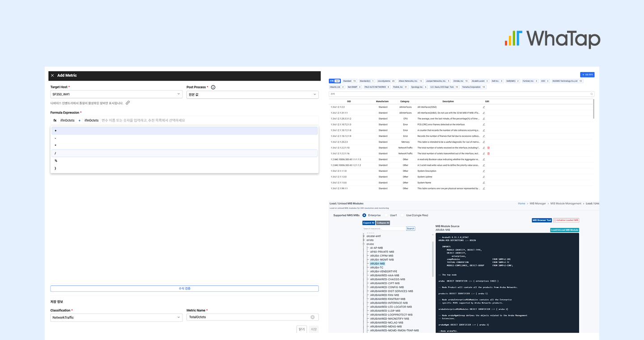Screen dimensions: 644x340
Task: Click the edit pencil for System Uptime row
Action: 483,177
